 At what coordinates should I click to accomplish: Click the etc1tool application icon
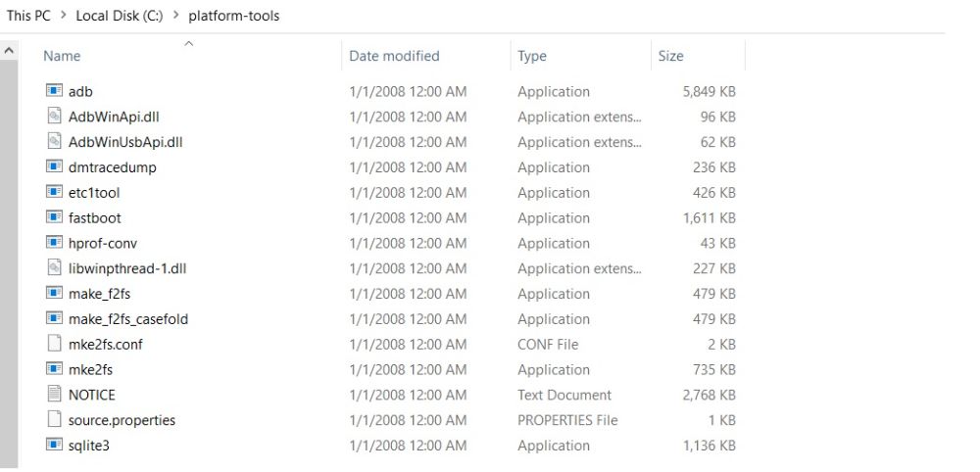[x=54, y=192]
